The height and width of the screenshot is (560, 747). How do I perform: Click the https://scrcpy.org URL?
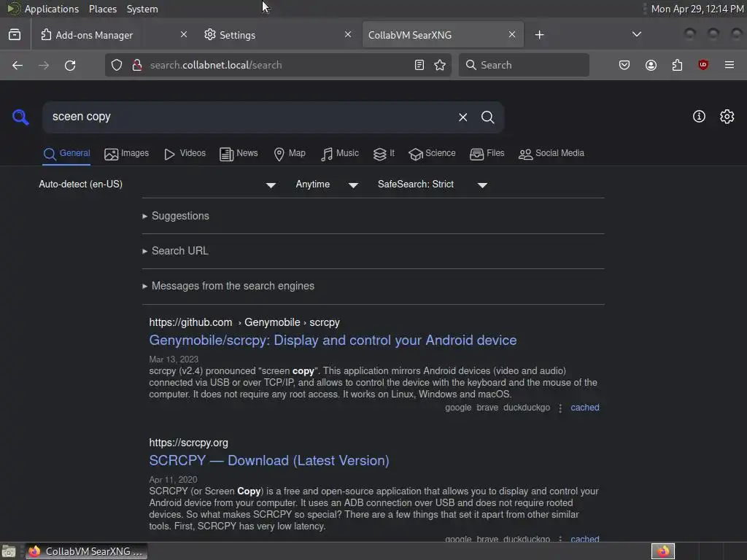188,443
